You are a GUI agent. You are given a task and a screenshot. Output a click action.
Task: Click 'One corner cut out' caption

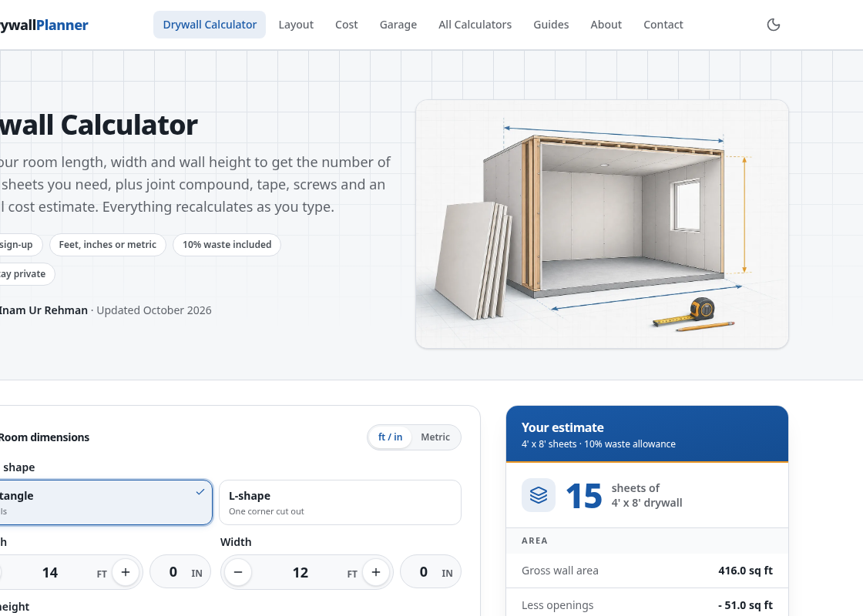pyautogui.click(x=267, y=511)
